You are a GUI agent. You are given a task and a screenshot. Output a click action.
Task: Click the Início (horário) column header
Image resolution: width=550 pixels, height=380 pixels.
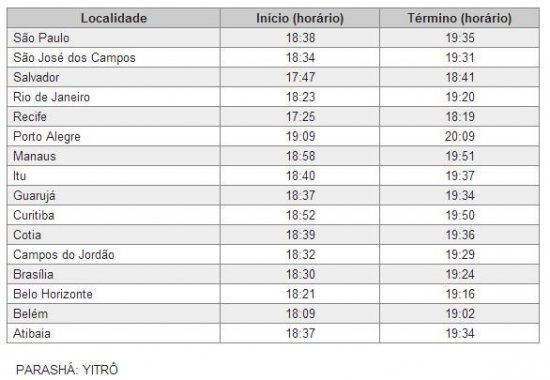pyautogui.click(x=300, y=18)
